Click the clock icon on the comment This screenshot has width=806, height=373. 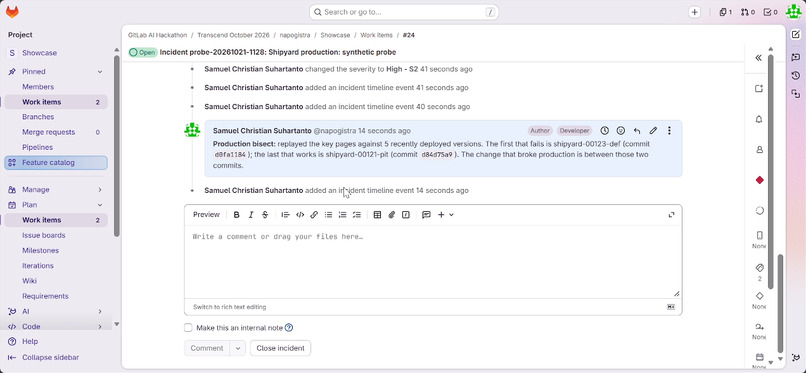click(x=605, y=130)
